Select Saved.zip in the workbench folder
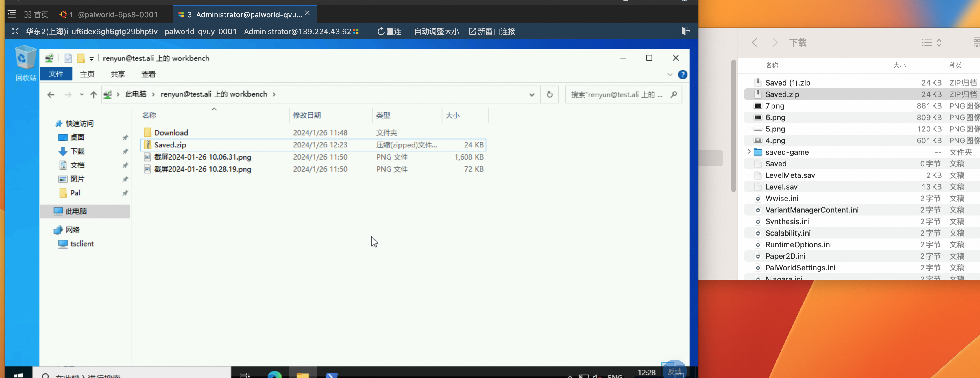 click(x=170, y=145)
